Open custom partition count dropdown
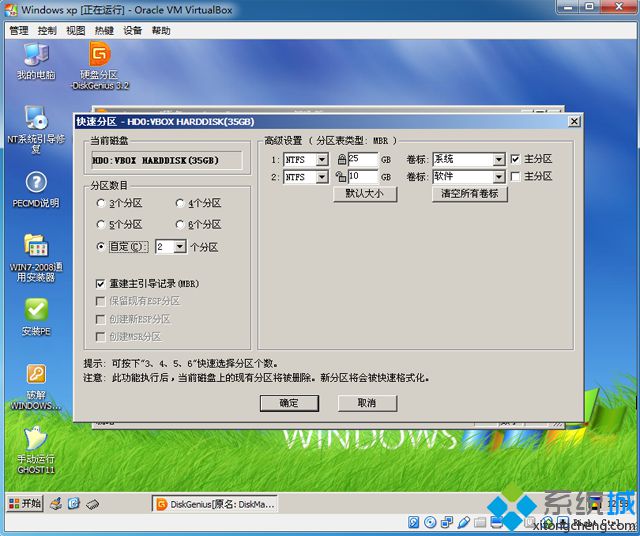 pos(180,247)
